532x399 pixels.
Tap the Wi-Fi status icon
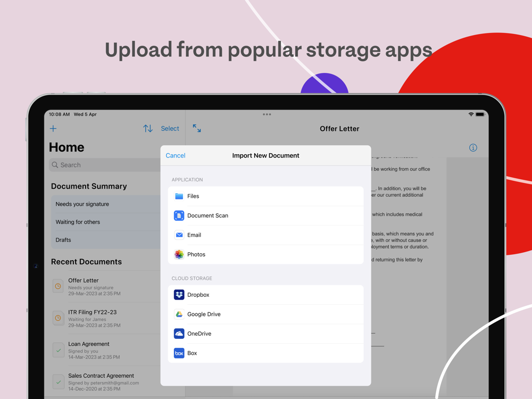471,114
